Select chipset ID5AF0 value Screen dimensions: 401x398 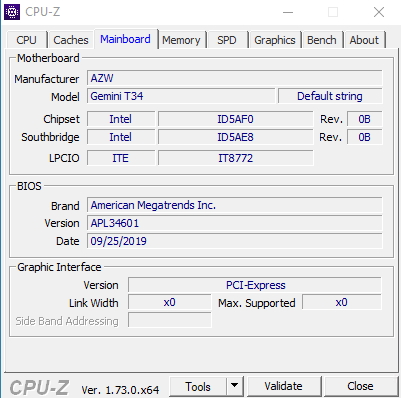(236, 119)
